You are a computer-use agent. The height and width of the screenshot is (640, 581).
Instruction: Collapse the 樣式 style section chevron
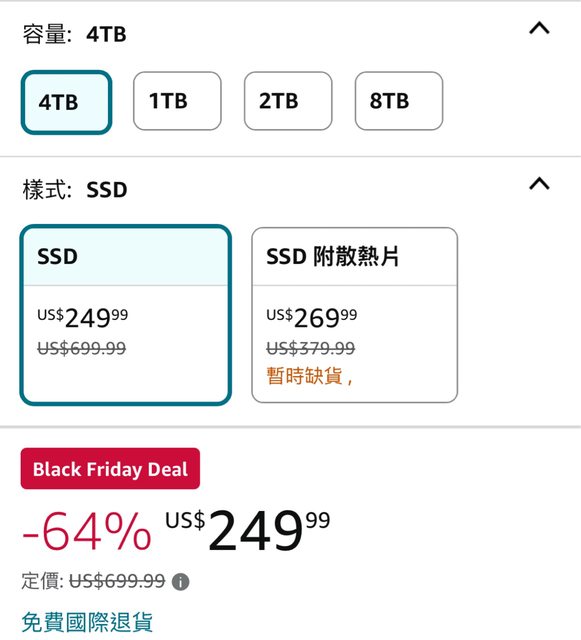[x=539, y=184]
